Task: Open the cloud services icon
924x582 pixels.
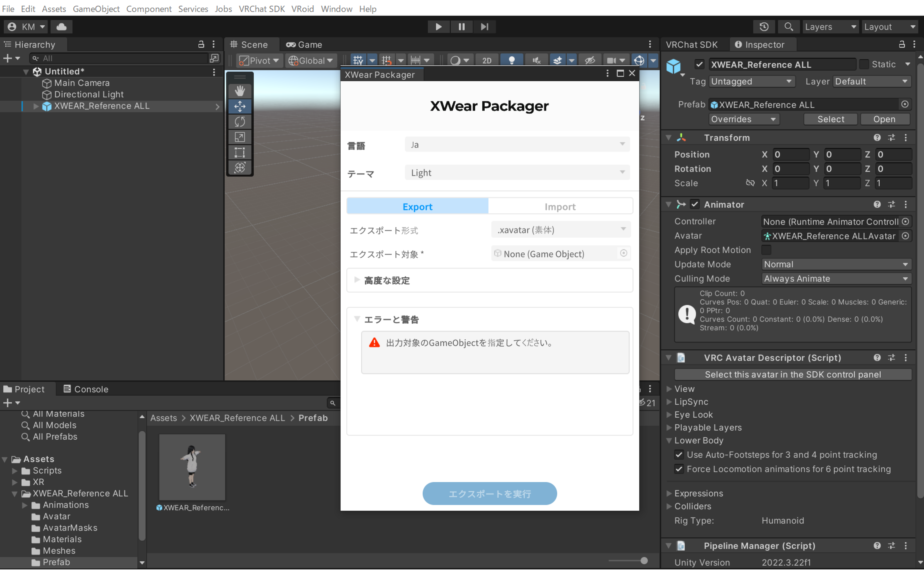Action: pyautogui.click(x=62, y=26)
